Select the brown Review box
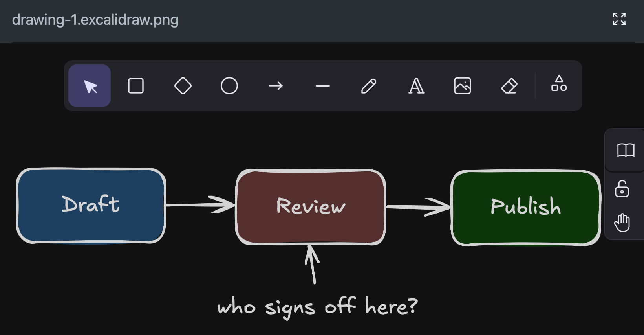Image resolution: width=644 pixels, height=335 pixels. click(x=311, y=207)
